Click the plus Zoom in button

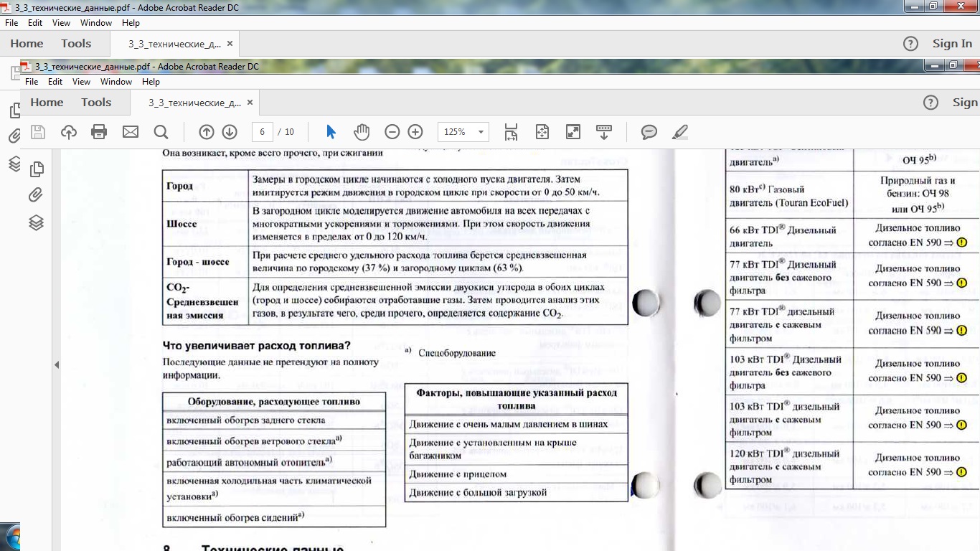coord(415,132)
